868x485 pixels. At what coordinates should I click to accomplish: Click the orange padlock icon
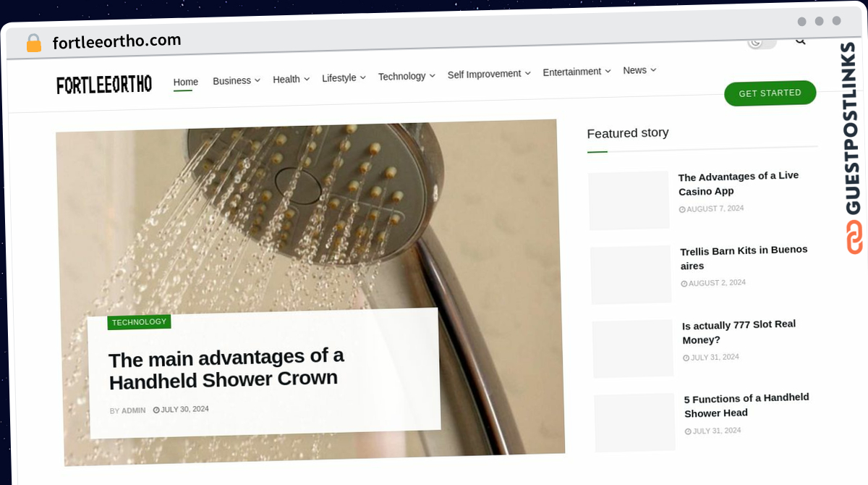(33, 43)
